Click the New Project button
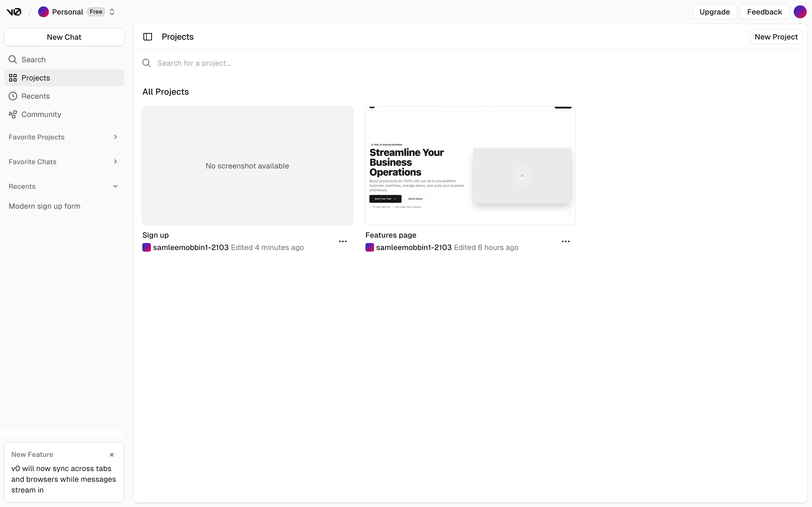This screenshot has width=812, height=507. click(x=776, y=37)
